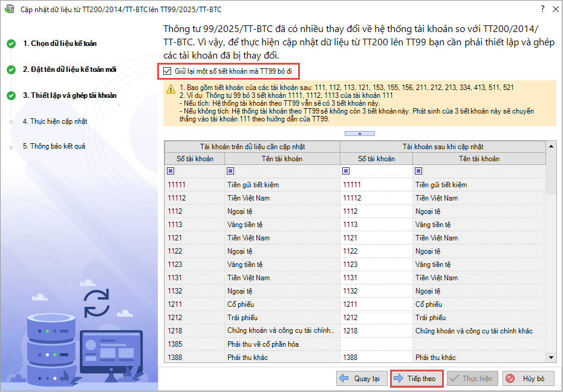The height and width of the screenshot is (392, 563).
Task: Select source account number cell 11111
Action: [x=195, y=185]
